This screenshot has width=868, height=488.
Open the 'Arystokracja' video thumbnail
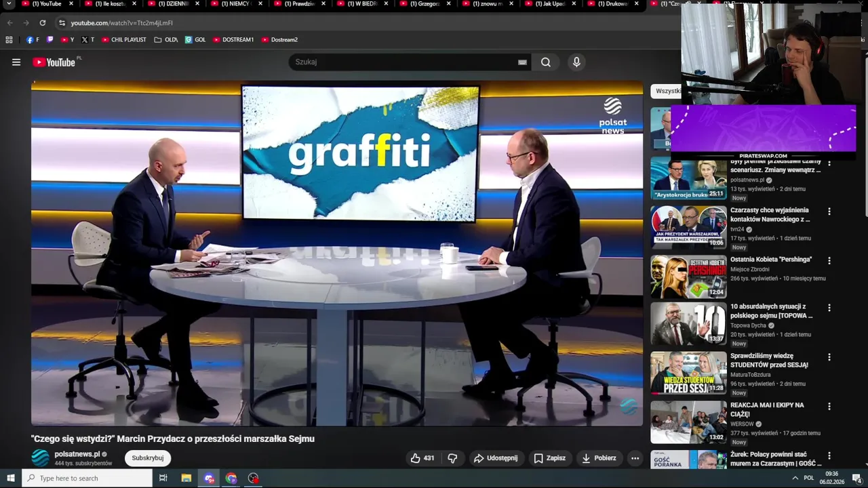(688, 178)
